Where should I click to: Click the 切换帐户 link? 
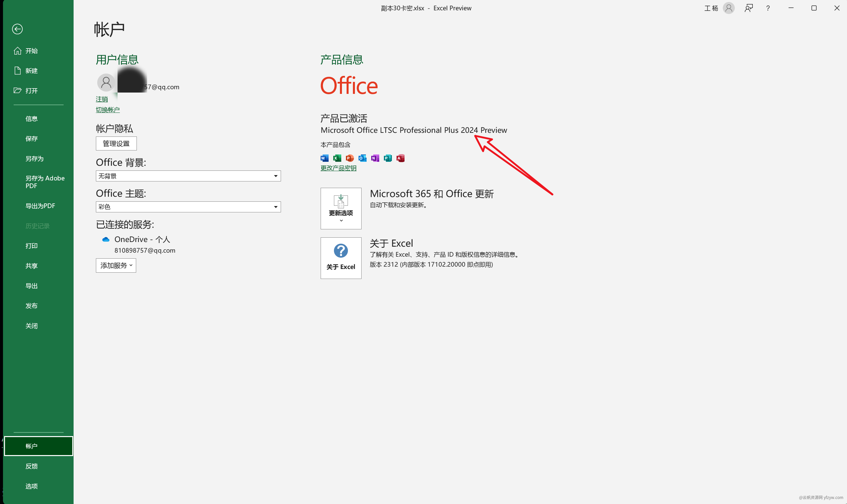[108, 110]
